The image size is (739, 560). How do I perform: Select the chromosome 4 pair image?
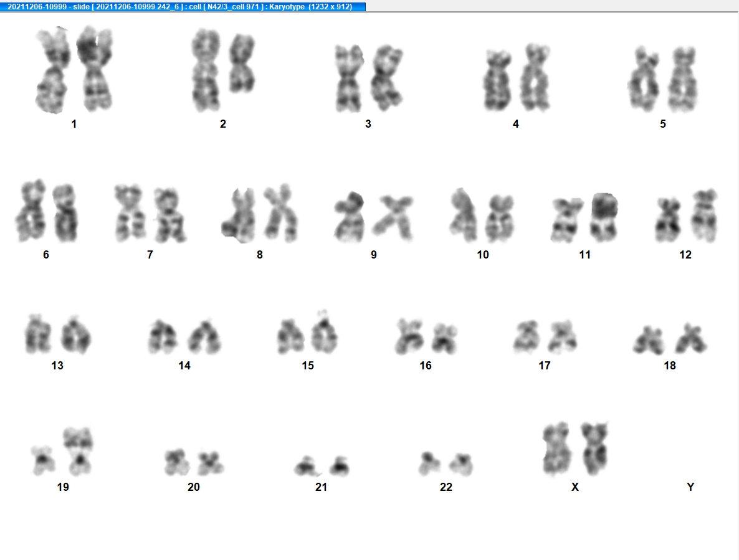[x=517, y=78]
